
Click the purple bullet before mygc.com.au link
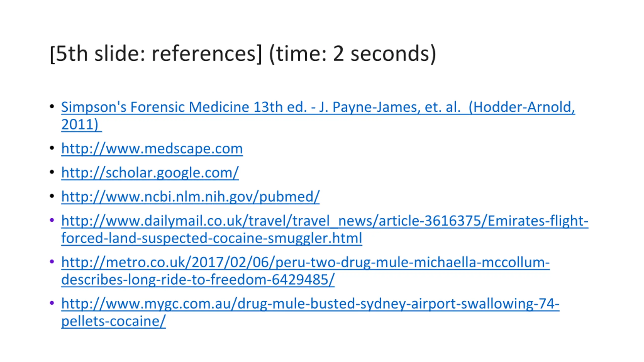(52, 303)
